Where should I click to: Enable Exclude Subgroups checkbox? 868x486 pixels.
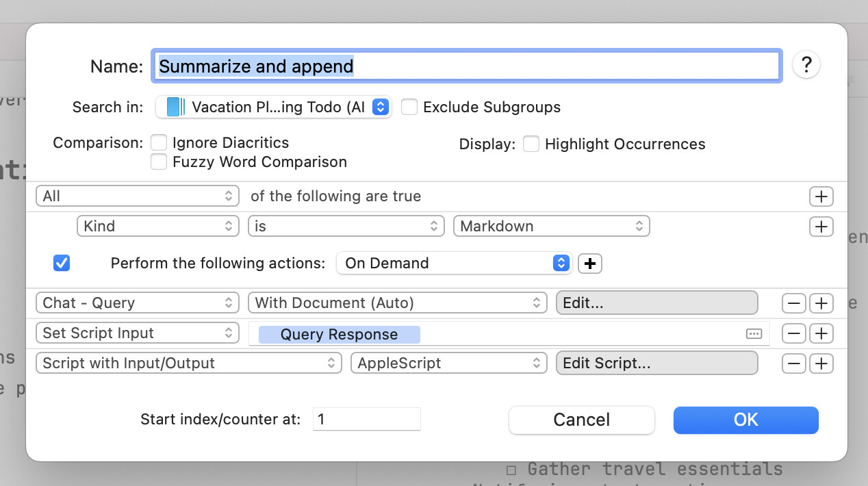409,107
